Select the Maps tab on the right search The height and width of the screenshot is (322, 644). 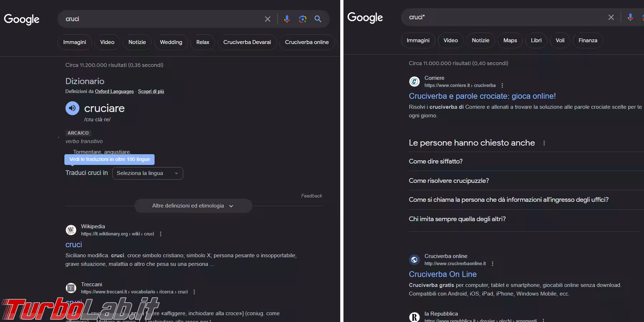point(510,40)
